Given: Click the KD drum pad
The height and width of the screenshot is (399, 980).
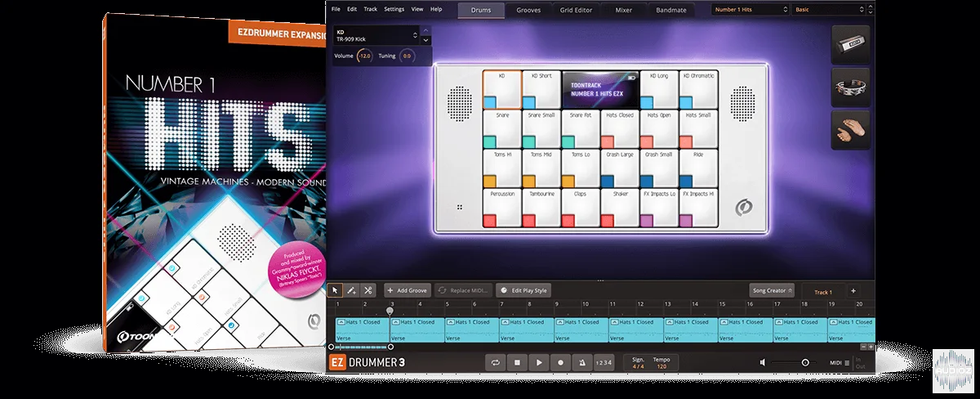Looking at the screenshot, I should 501,89.
